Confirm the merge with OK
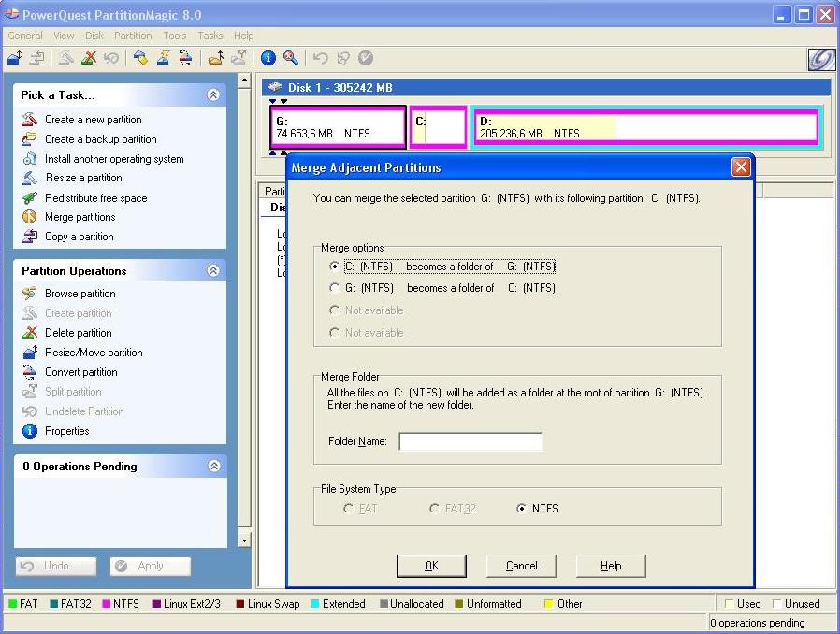The width and height of the screenshot is (840, 634). (x=431, y=565)
